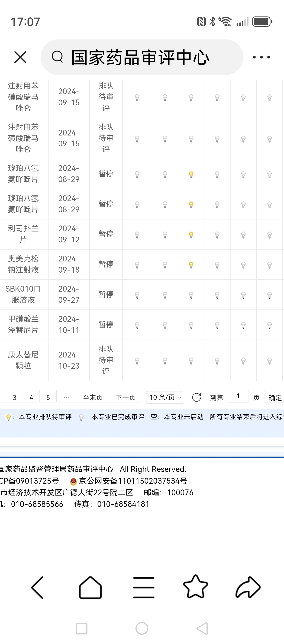Click the legend text 本专业未启动

[x=184, y=417]
